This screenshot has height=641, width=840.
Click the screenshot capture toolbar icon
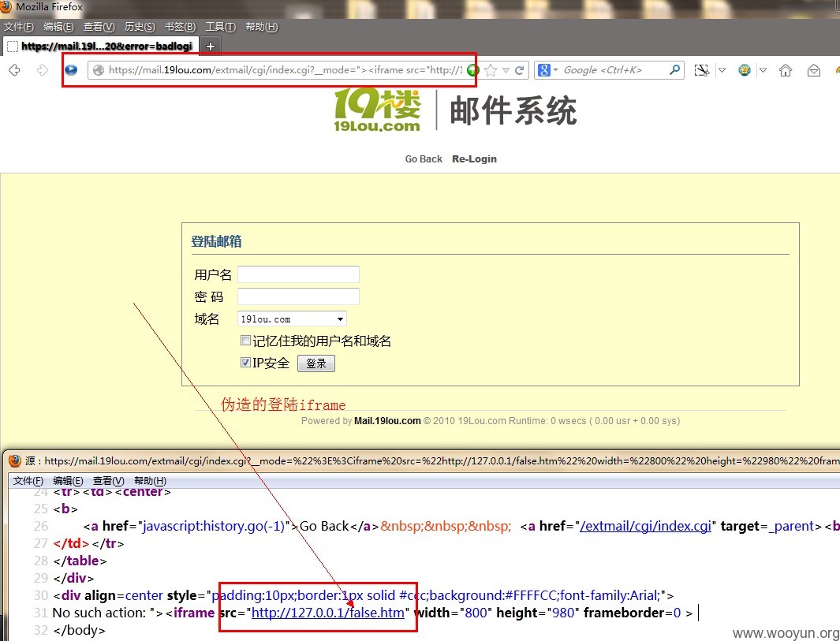coord(701,70)
